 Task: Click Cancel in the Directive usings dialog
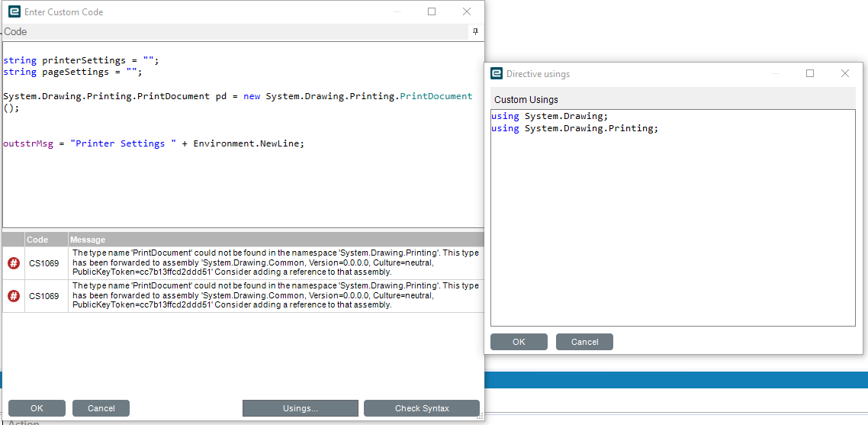(x=584, y=342)
